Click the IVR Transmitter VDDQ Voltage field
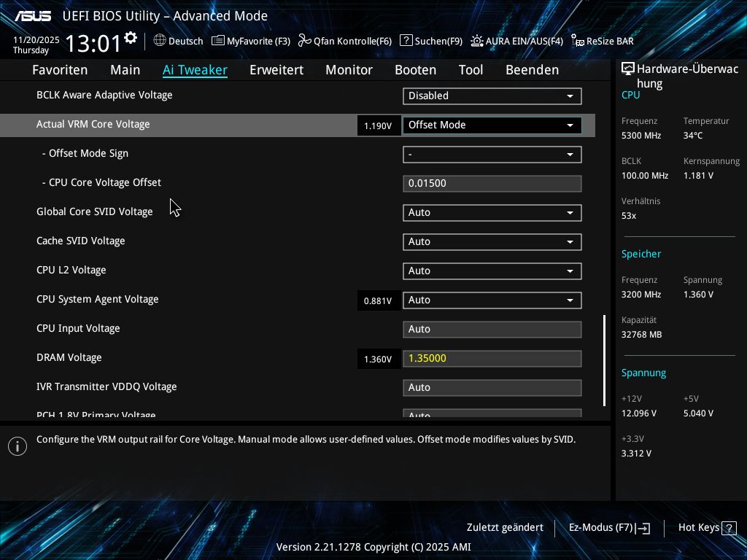 coord(492,388)
